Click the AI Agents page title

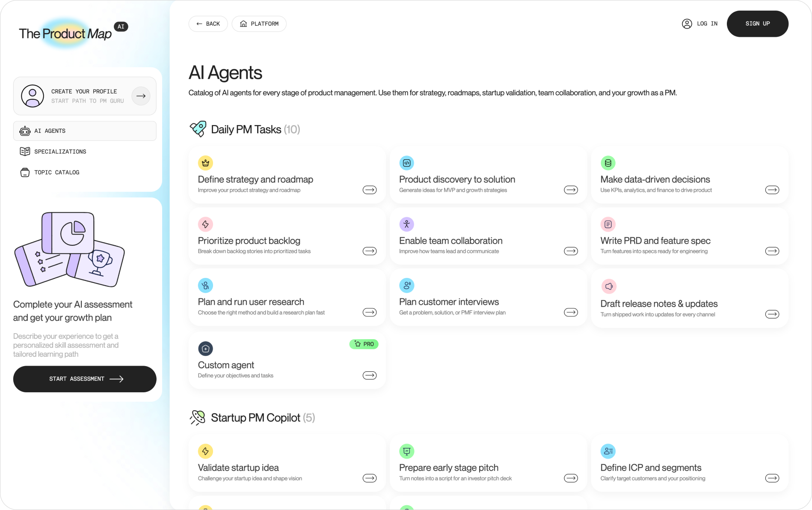click(x=225, y=73)
